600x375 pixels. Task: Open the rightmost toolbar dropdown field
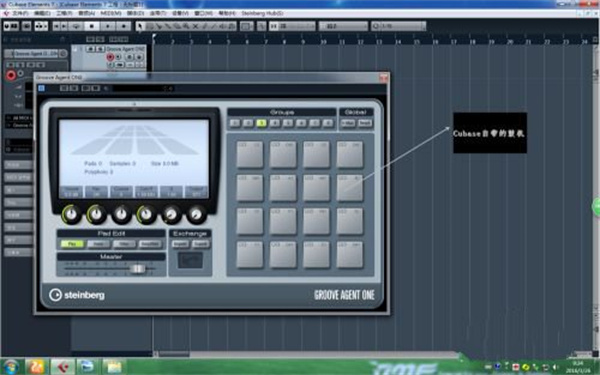coord(398,26)
